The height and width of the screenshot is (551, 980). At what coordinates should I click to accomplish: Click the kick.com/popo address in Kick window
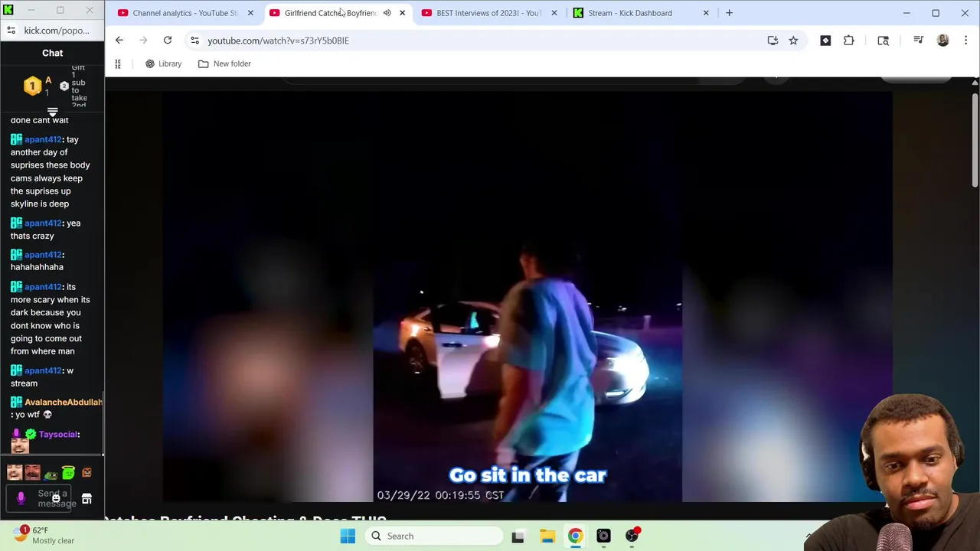click(x=57, y=31)
